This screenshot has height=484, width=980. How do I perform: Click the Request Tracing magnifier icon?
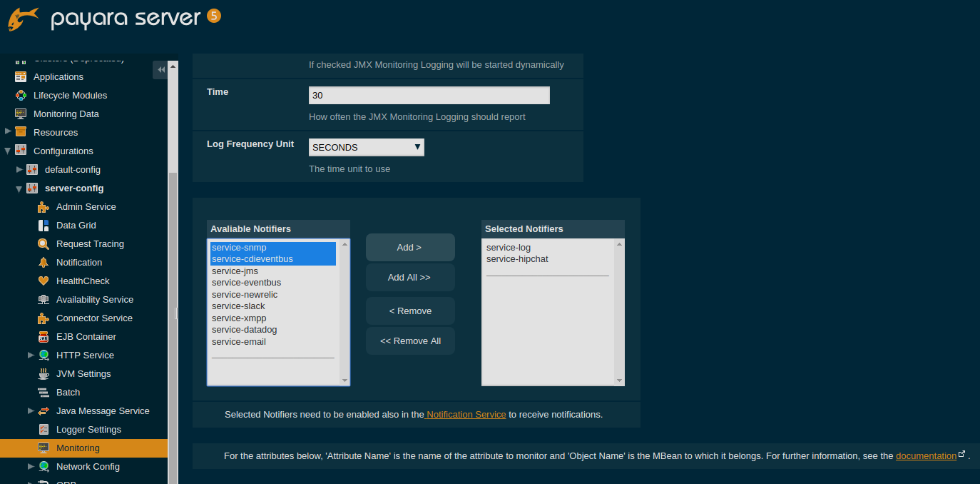(x=44, y=244)
